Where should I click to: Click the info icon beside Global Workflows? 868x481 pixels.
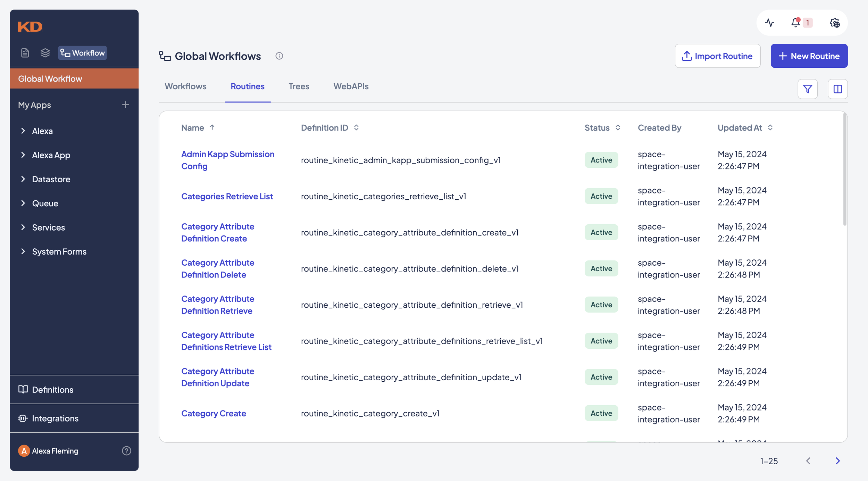[x=279, y=56]
